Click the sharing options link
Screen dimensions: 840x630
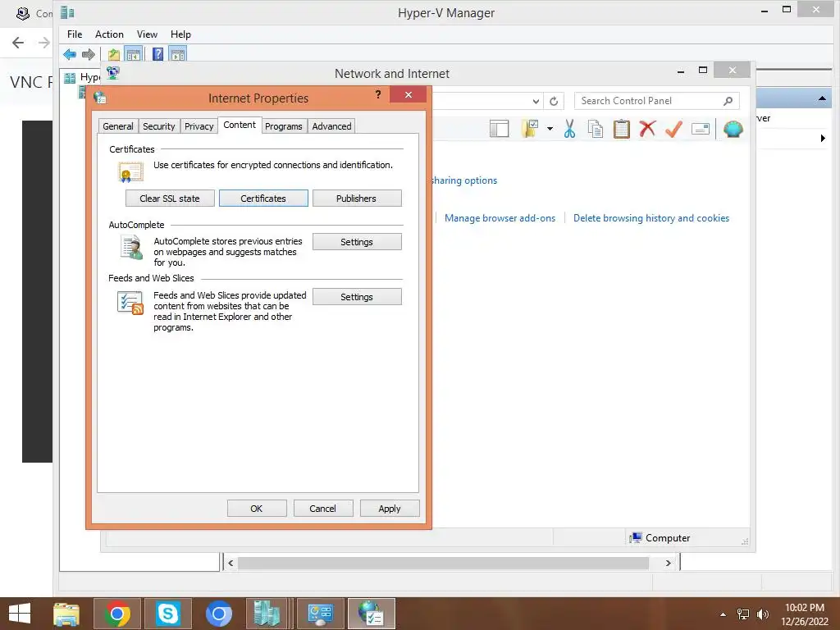(x=464, y=180)
